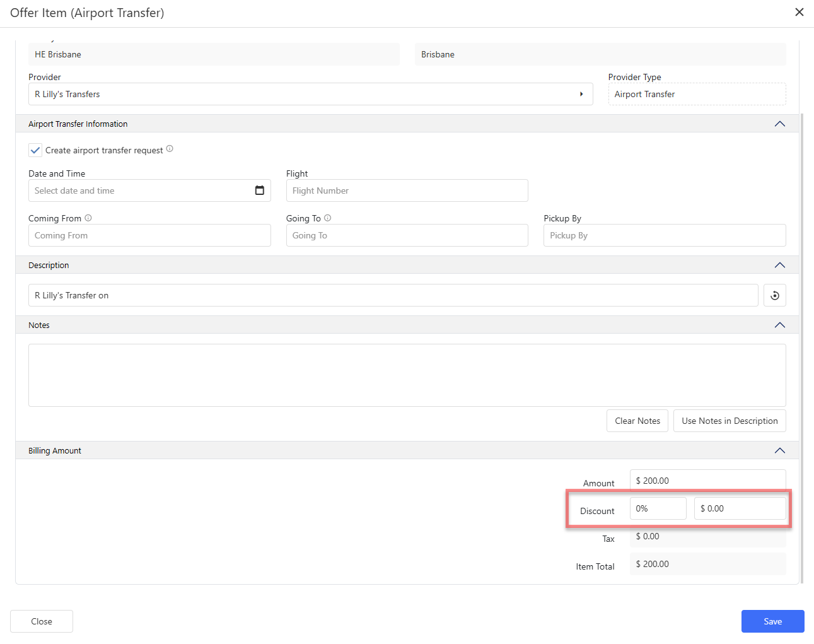This screenshot has width=814, height=644.
Task: Click inside the Notes text area
Action: [x=407, y=375]
